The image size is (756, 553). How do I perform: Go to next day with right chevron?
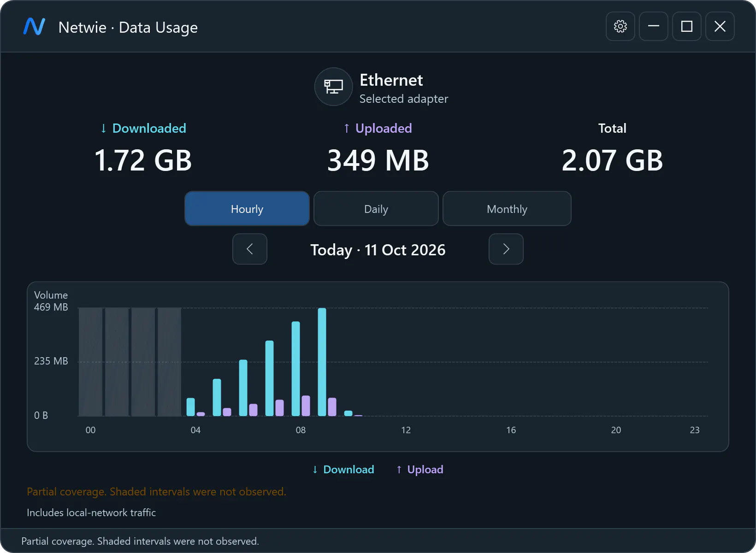506,249
